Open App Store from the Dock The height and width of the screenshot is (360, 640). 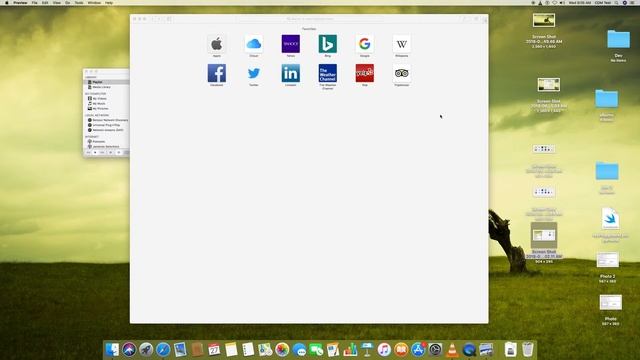pyautogui.click(x=418, y=350)
